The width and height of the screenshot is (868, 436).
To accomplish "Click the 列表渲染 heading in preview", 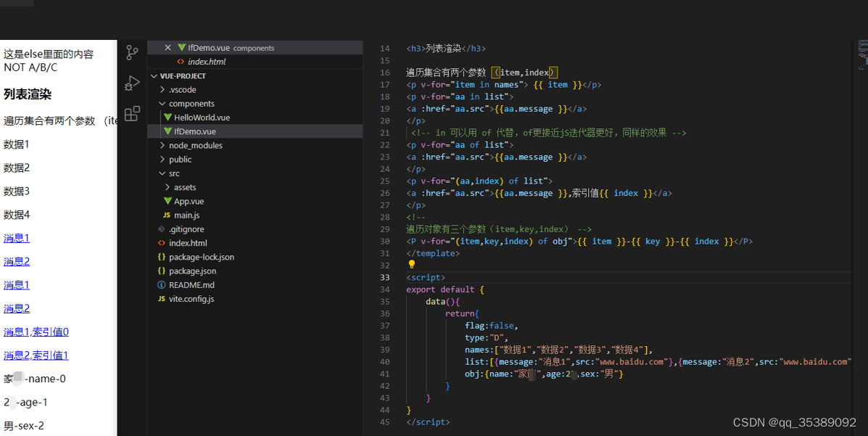I will (27, 94).
